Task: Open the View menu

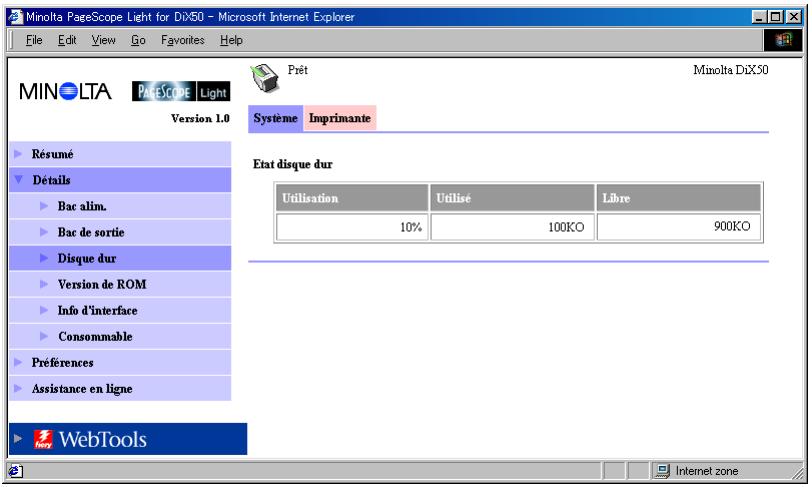Action: point(104,40)
